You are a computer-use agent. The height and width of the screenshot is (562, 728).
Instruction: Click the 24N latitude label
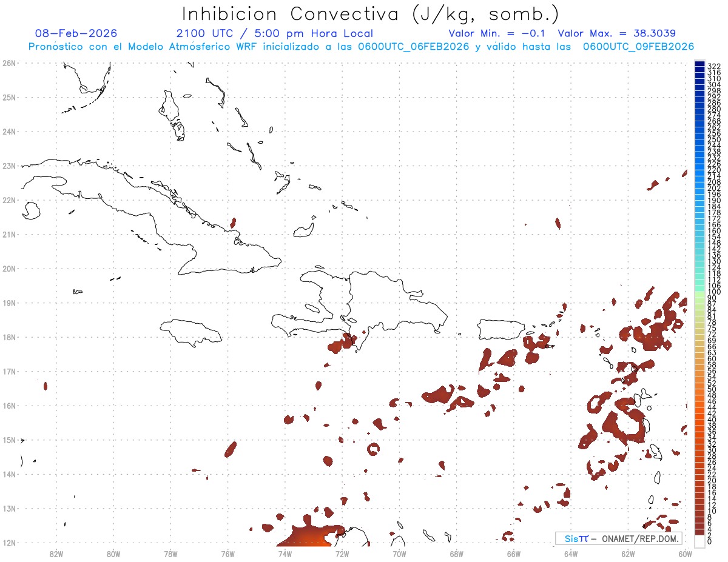tap(8, 132)
